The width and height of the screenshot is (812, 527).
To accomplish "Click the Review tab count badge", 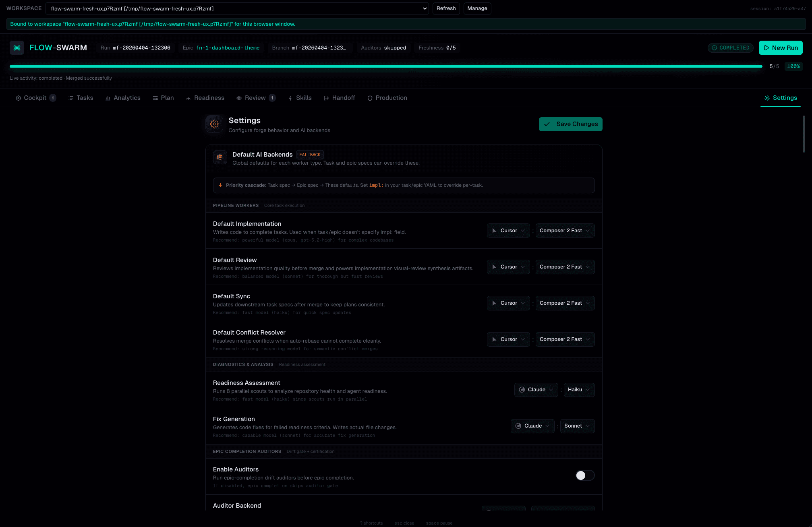I will click(x=272, y=98).
